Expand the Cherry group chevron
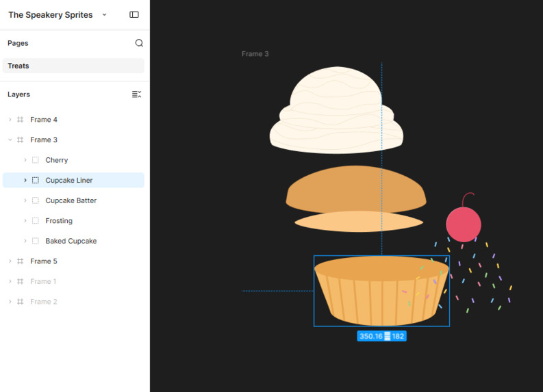This screenshot has height=392, width=543. [x=25, y=160]
